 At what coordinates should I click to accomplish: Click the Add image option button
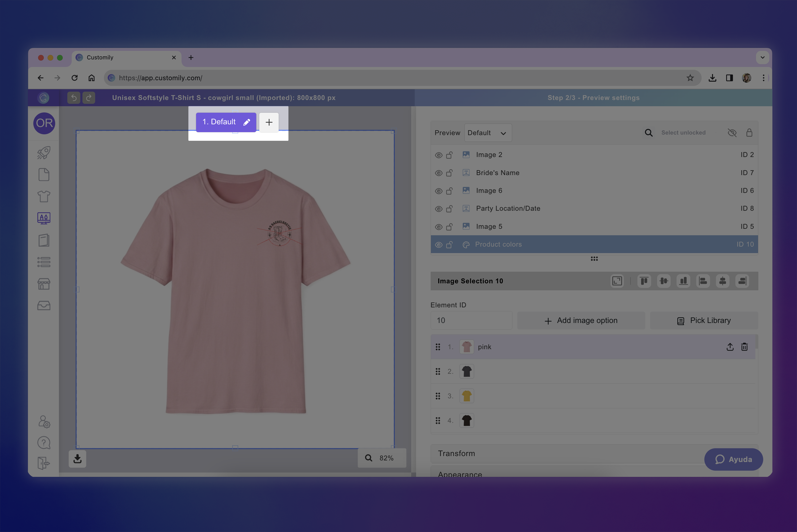(581, 320)
